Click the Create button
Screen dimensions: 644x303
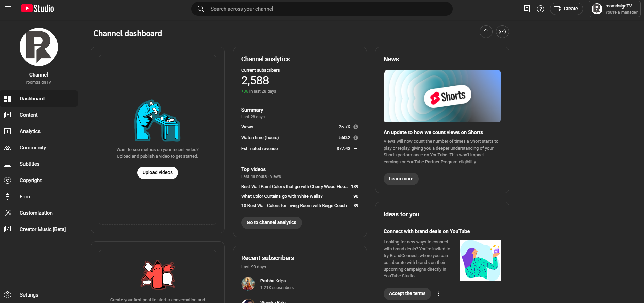(566, 9)
